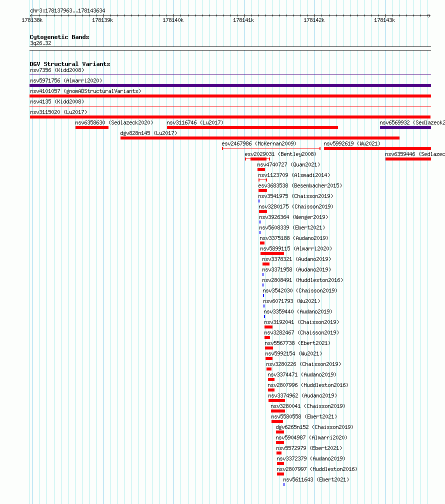Screen dimensions: 445x504
Task: Click nsv3375188 (Audano2019) label
Action: click(294, 238)
